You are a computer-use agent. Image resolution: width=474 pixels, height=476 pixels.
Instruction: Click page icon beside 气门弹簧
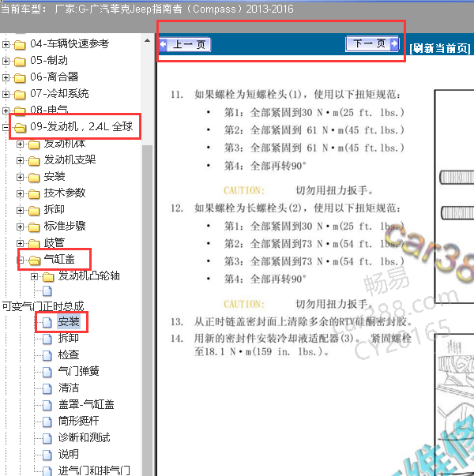[47, 372]
